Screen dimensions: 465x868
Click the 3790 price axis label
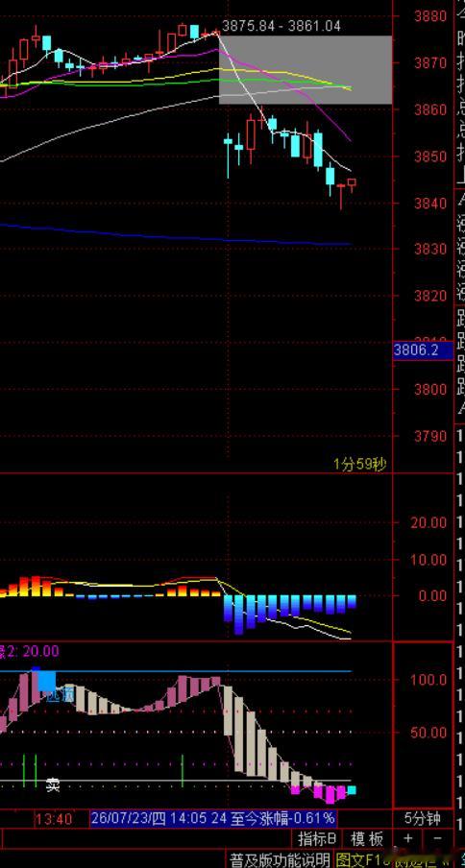point(430,436)
